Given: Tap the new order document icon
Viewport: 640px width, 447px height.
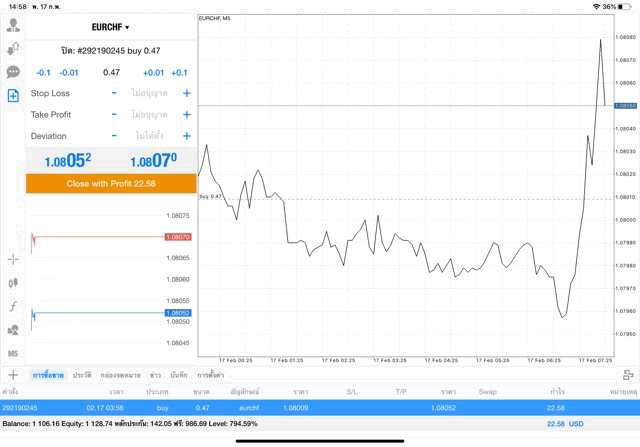Looking at the screenshot, I should point(13,95).
